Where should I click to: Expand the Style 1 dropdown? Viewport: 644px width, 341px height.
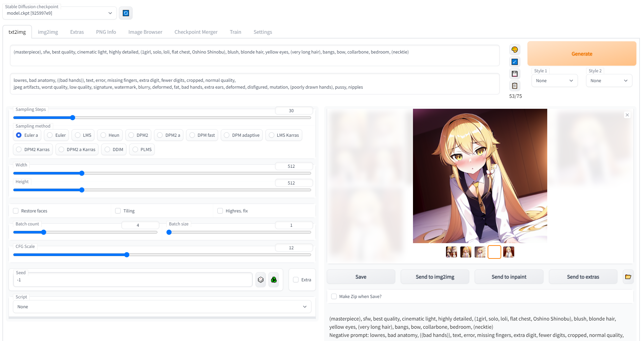(554, 80)
